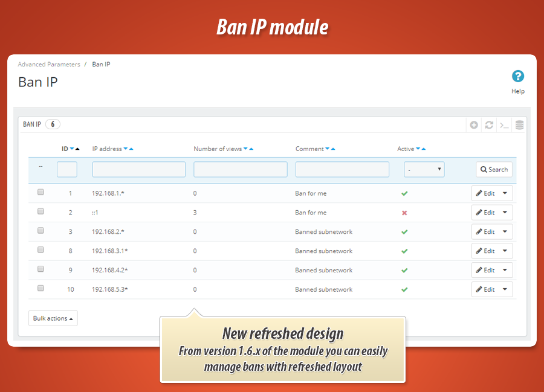This screenshot has height=392, width=544.
Task: Open the Help icon
Action: point(517,77)
